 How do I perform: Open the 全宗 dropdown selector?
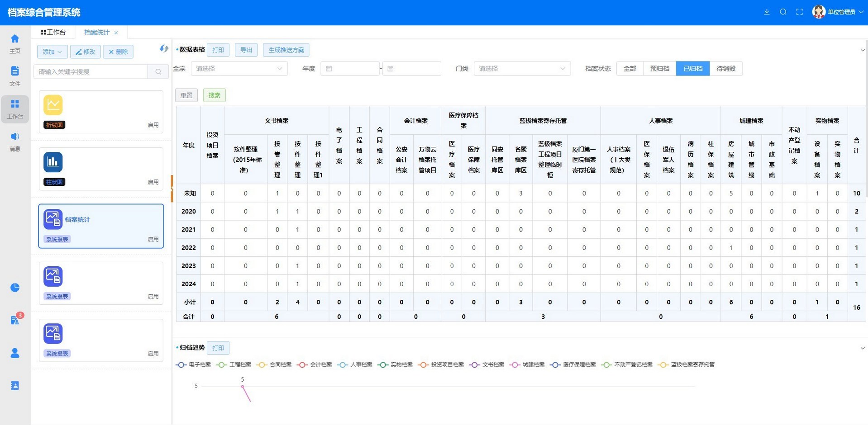239,69
